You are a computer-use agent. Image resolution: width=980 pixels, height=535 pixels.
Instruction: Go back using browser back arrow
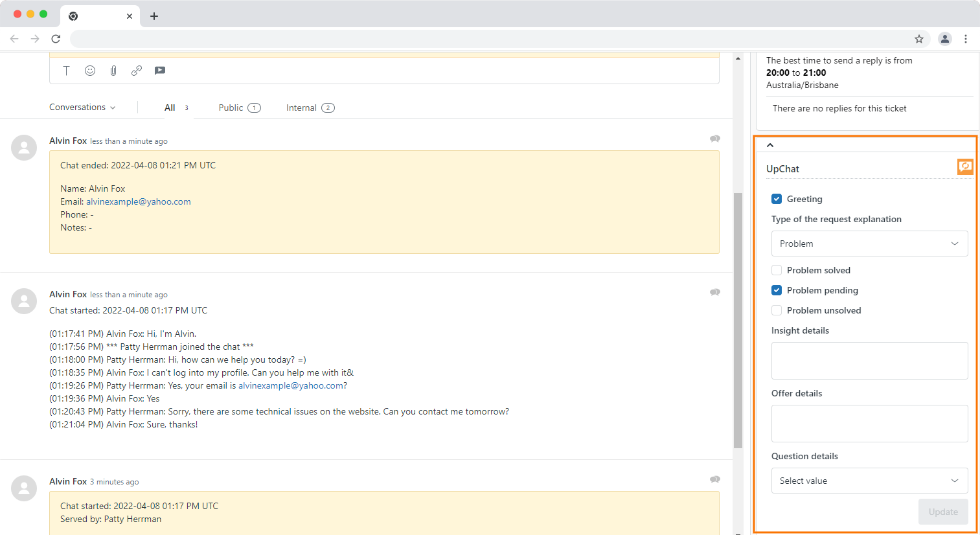coord(14,39)
